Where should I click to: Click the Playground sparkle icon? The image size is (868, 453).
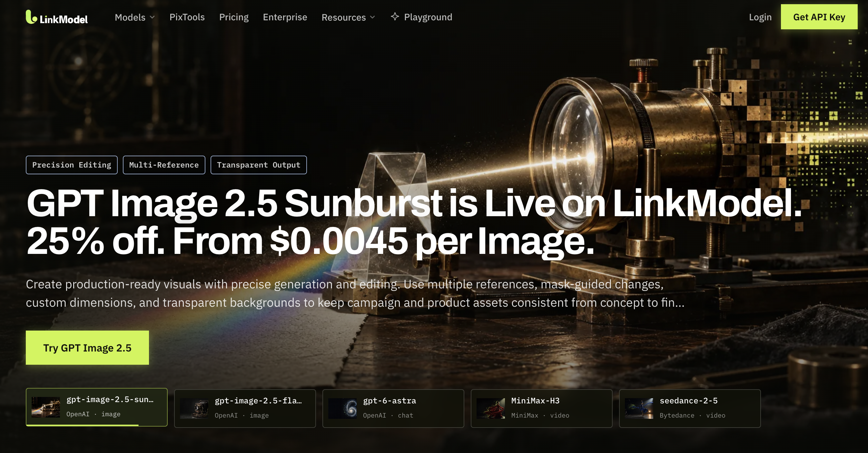[395, 16]
